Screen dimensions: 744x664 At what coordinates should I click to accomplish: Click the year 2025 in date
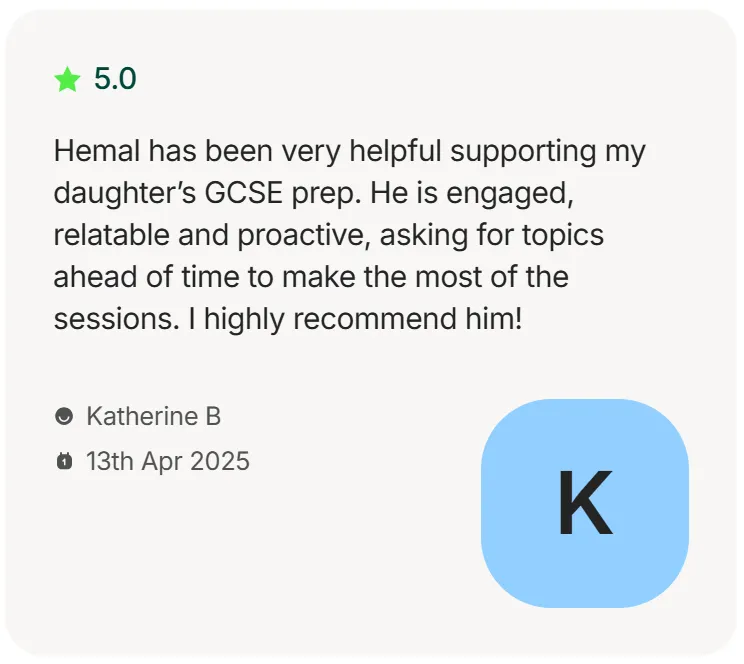(x=220, y=461)
